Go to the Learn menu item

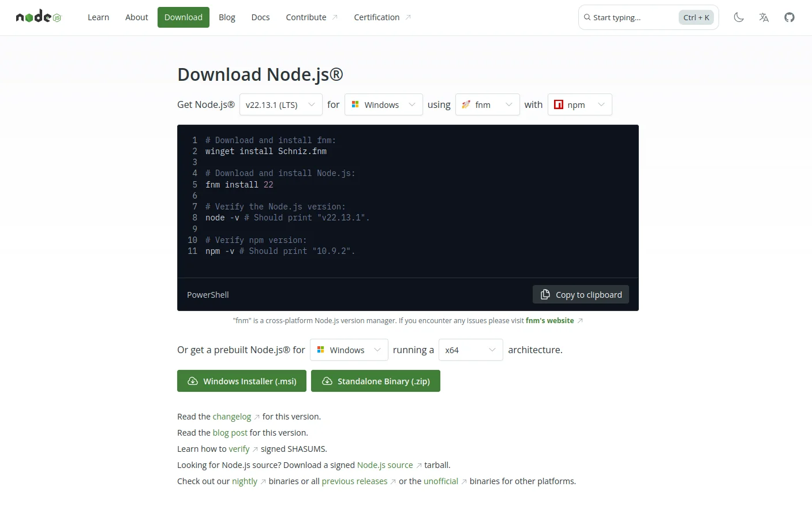point(98,17)
